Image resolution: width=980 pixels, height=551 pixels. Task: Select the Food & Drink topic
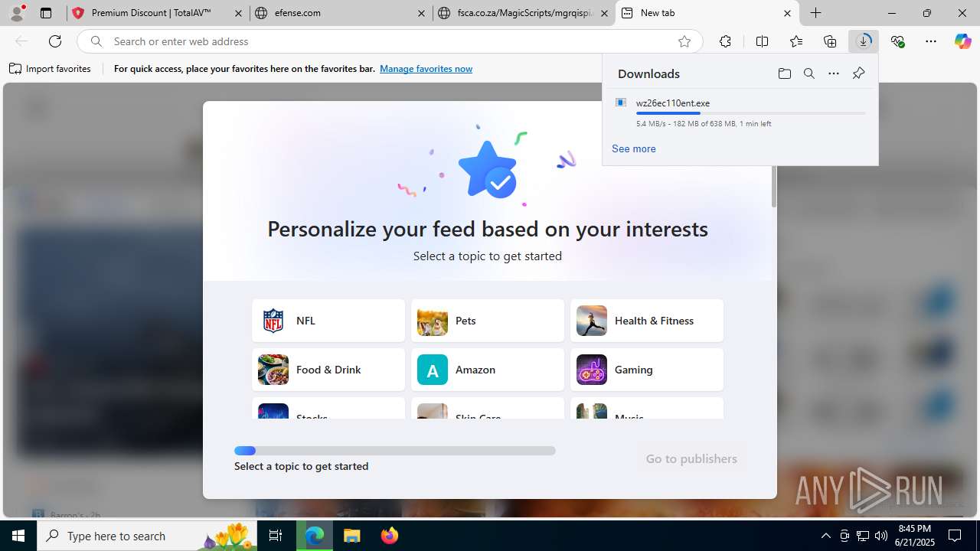coord(328,370)
